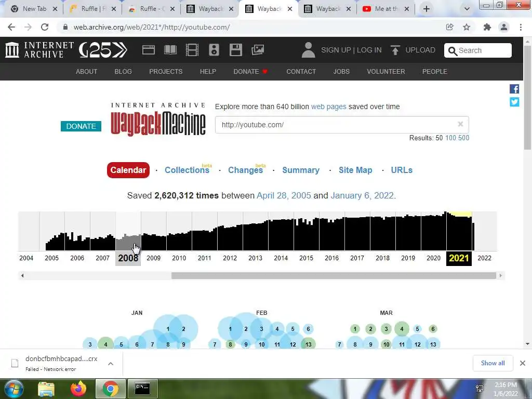The height and width of the screenshot is (399, 532).
Task: Open the ABOUT menu item
Action: 87,72
